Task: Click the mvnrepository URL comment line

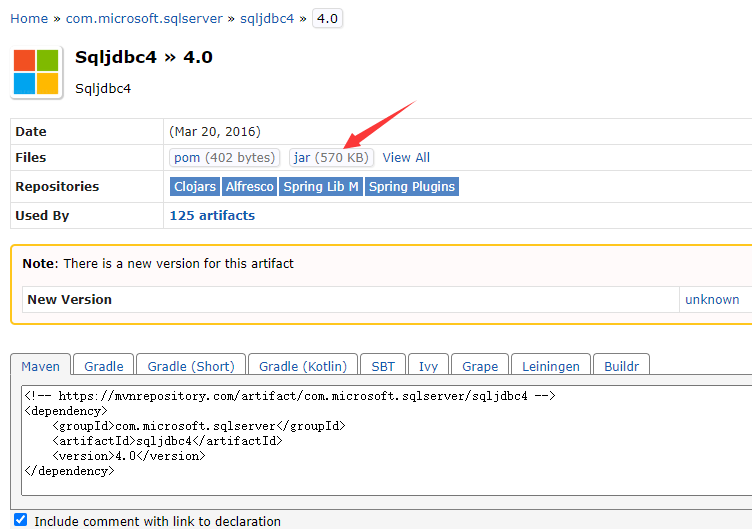Action: pos(290,396)
